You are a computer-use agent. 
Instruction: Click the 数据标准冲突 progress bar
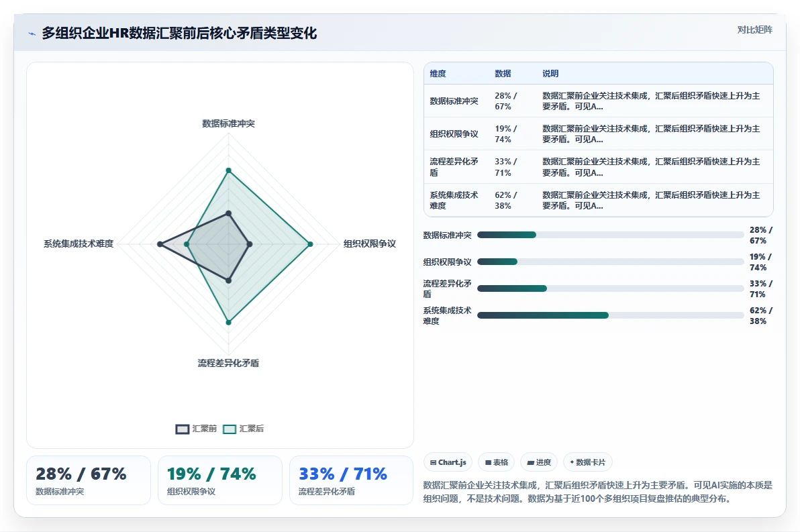(610, 235)
